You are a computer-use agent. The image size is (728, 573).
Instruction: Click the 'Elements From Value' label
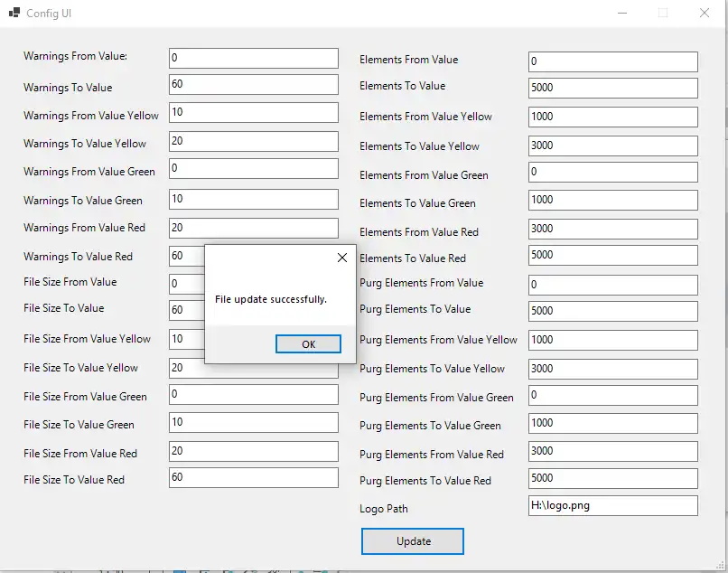(x=408, y=60)
